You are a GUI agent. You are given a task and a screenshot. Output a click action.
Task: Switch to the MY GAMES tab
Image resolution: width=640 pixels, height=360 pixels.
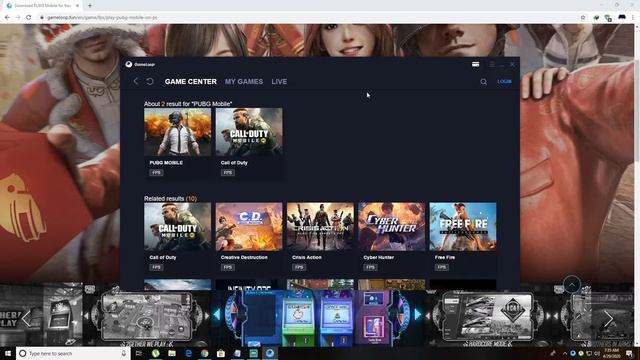tap(244, 82)
